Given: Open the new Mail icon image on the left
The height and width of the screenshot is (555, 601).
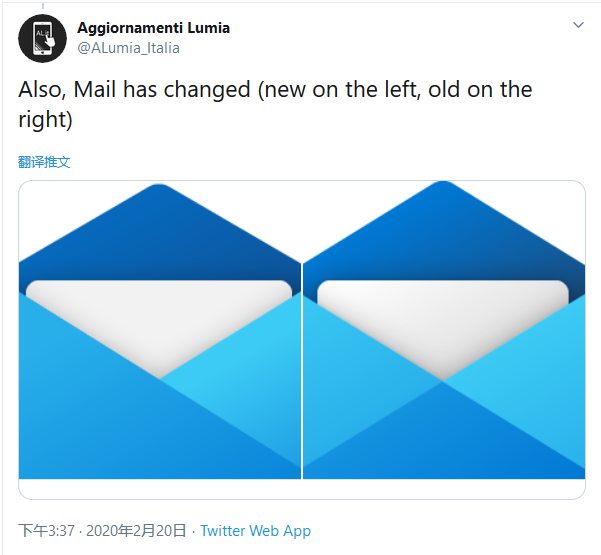Looking at the screenshot, I should click(160, 330).
